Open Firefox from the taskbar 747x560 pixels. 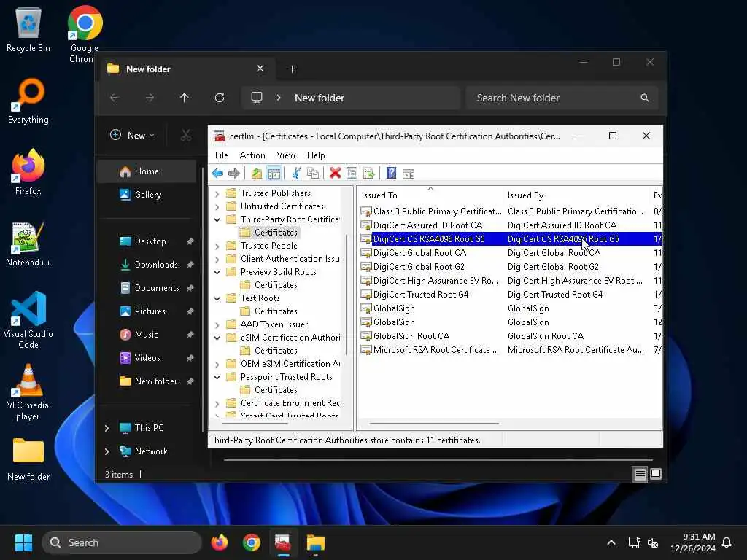coord(220,542)
